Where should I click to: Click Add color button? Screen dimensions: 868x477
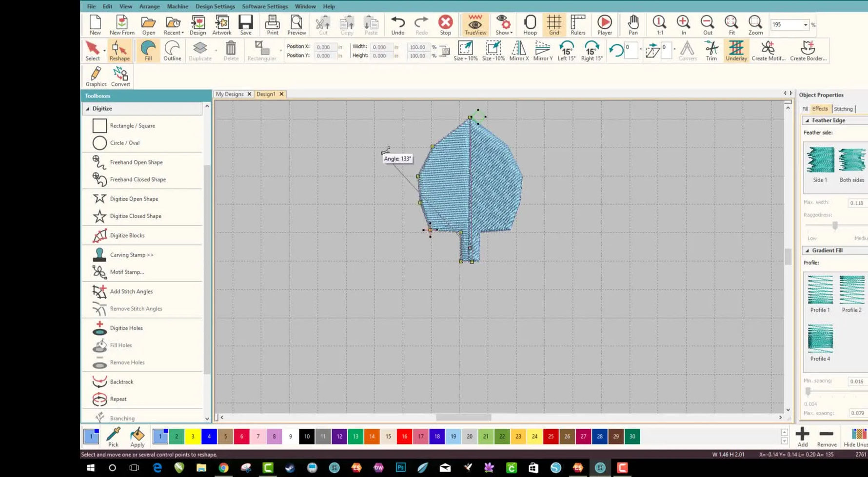(803, 437)
